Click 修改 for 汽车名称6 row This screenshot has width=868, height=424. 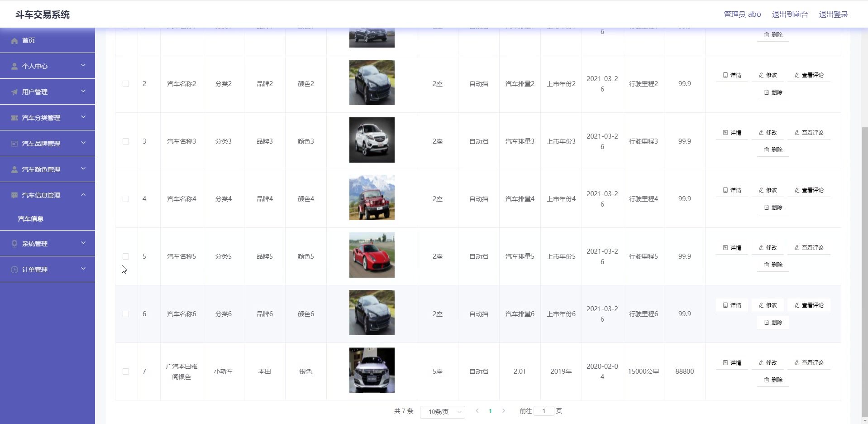768,305
